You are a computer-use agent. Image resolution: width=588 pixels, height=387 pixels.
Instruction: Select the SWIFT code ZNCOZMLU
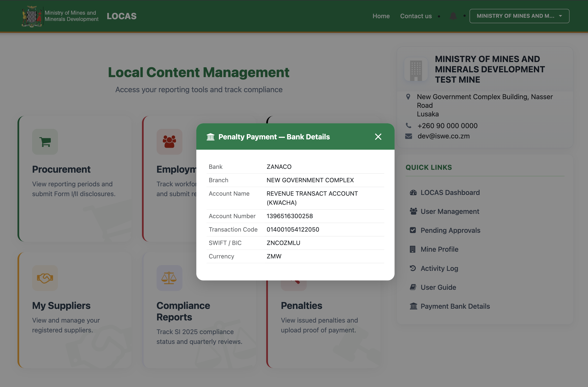tap(283, 243)
